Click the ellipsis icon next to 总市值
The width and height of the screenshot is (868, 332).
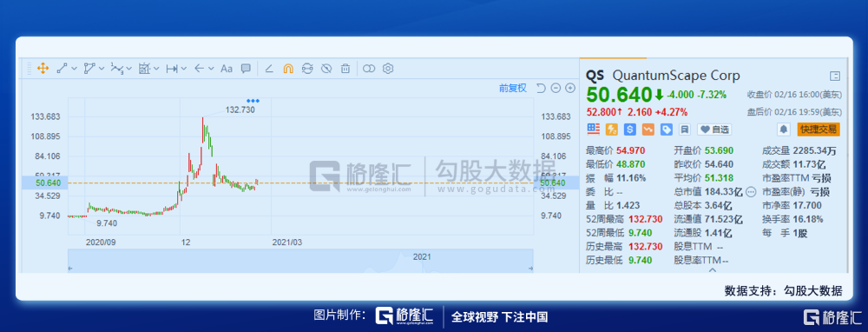pos(751,192)
